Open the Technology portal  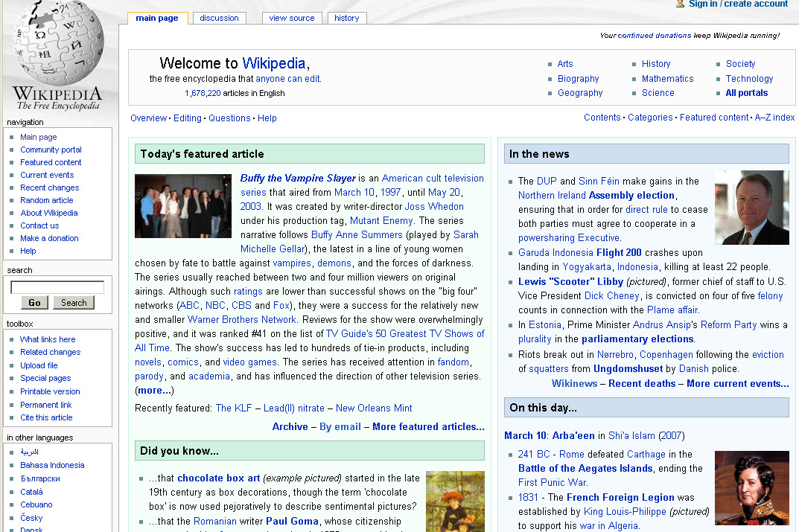point(749,78)
